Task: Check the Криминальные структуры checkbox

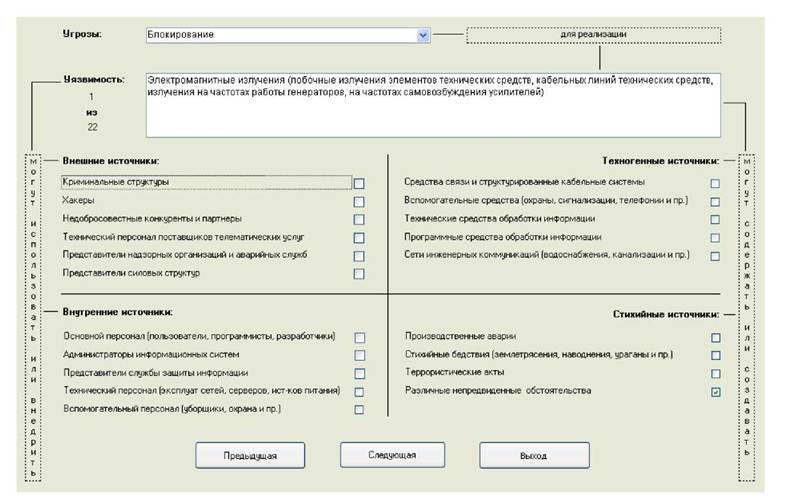Action: (x=359, y=183)
